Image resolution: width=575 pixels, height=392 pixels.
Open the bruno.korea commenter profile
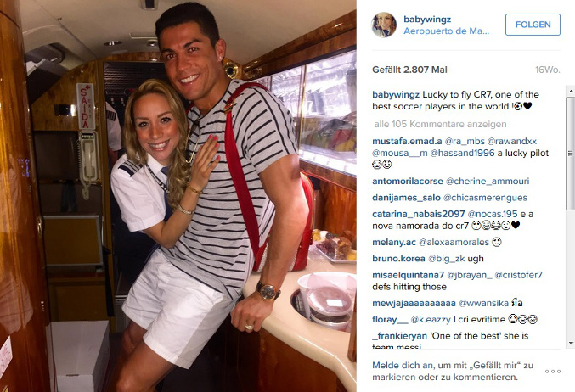[398, 259]
